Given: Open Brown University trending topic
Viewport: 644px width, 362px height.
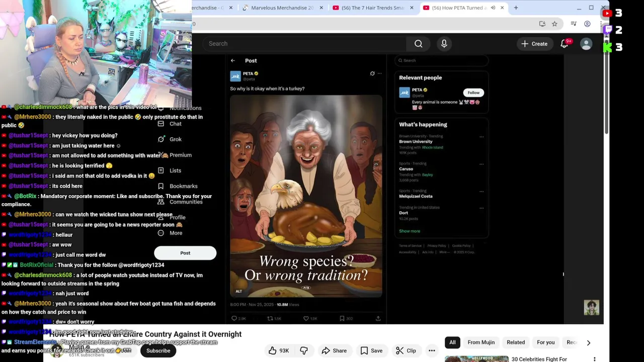Looking at the screenshot, I should tap(416, 142).
